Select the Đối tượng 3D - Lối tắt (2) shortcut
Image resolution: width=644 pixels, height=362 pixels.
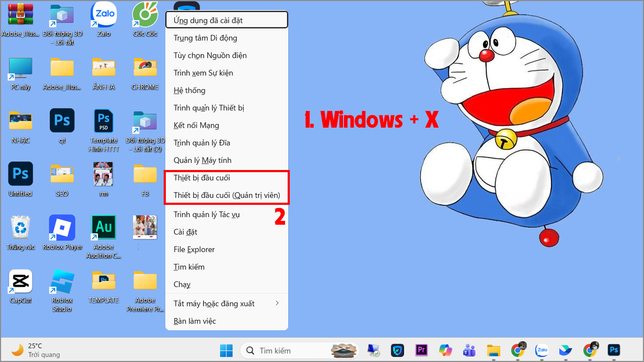[x=144, y=131]
